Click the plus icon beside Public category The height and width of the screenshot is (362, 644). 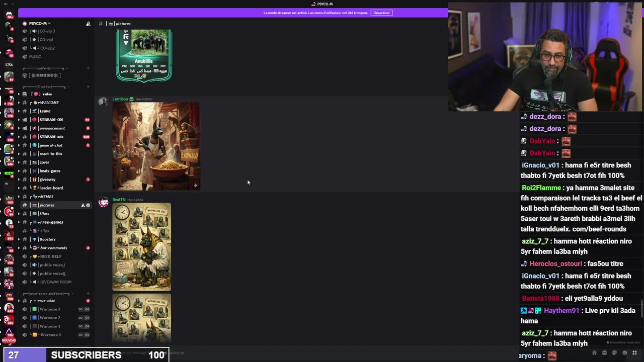point(88,87)
